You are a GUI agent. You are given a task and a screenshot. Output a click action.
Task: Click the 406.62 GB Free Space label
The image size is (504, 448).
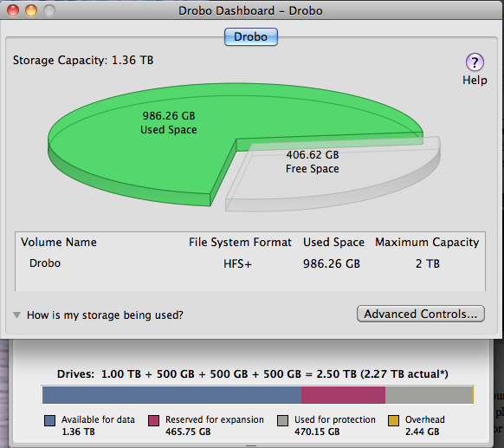click(x=313, y=162)
